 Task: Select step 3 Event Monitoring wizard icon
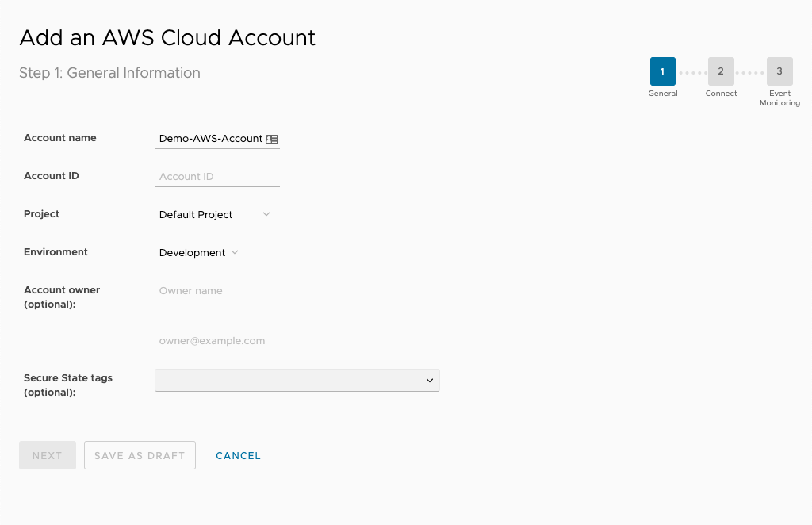pyautogui.click(x=779, y=71)
